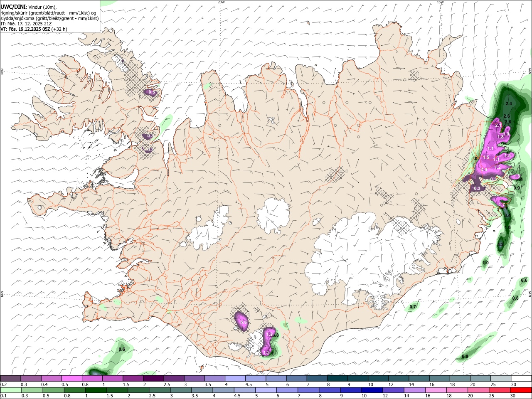
Task: Select the bright pink 0.5 swatch in the top legend row
Action: tap(72, 378)
